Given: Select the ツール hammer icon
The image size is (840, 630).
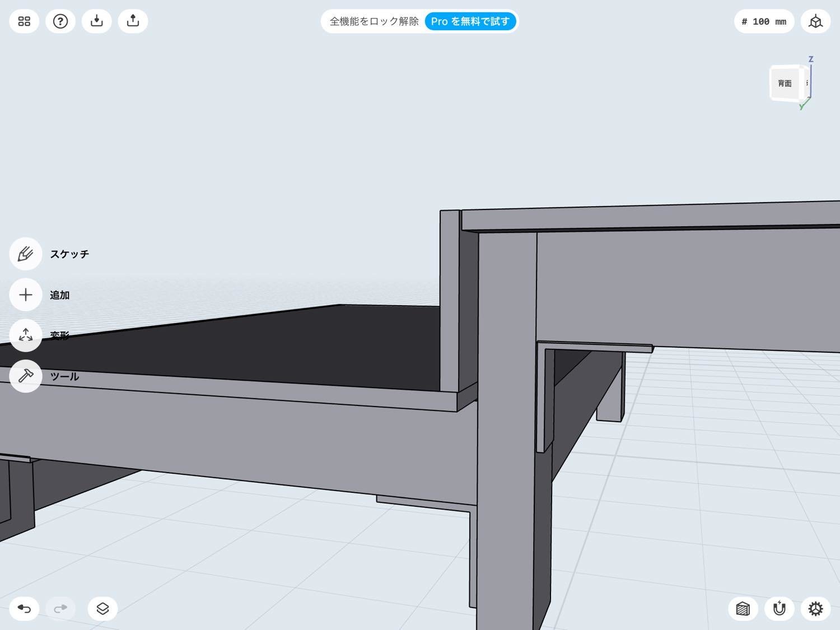Looking at the screenshot, I should (x=26, y=376).
